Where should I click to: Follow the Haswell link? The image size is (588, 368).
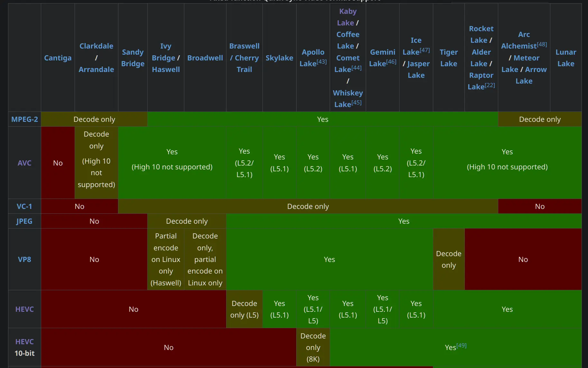coord(166,69)
